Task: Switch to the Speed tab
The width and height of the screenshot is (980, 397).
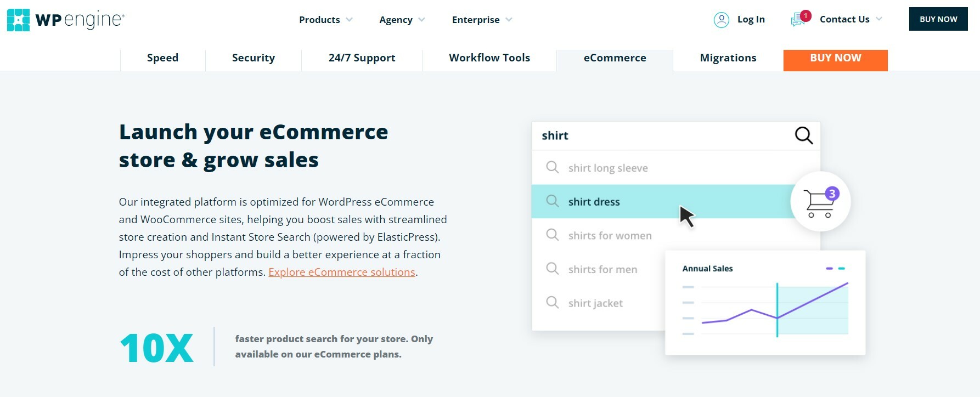Action: click(x=162, y=58)
